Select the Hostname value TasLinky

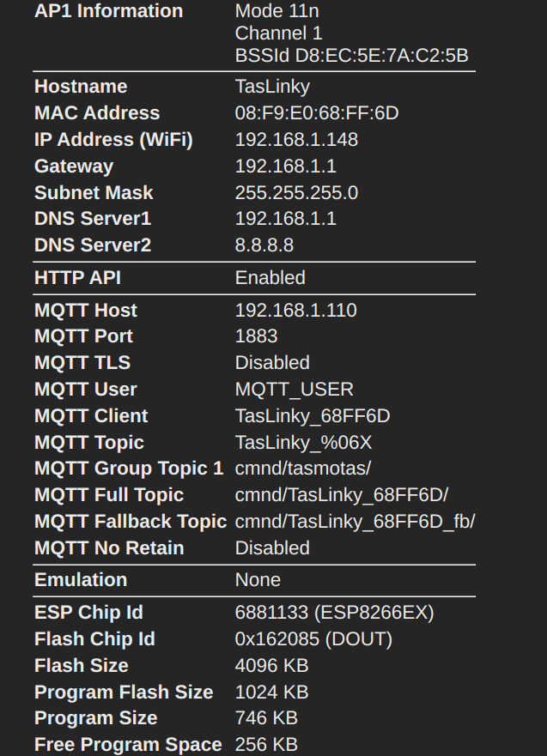tap(272, 87)
